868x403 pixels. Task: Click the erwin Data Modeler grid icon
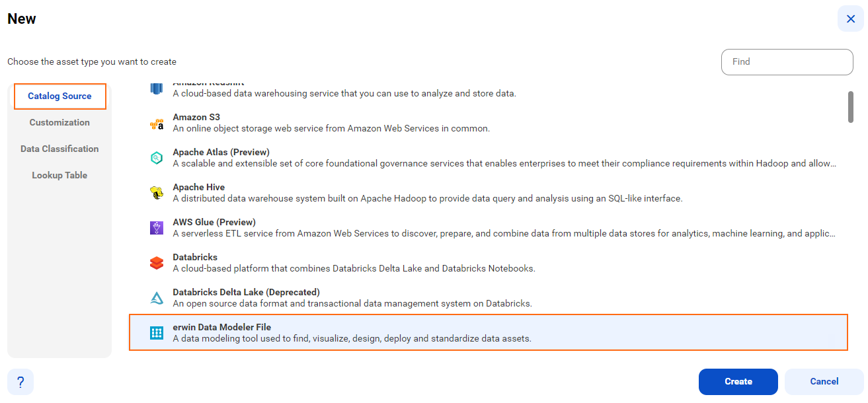[x=157, y=333]
